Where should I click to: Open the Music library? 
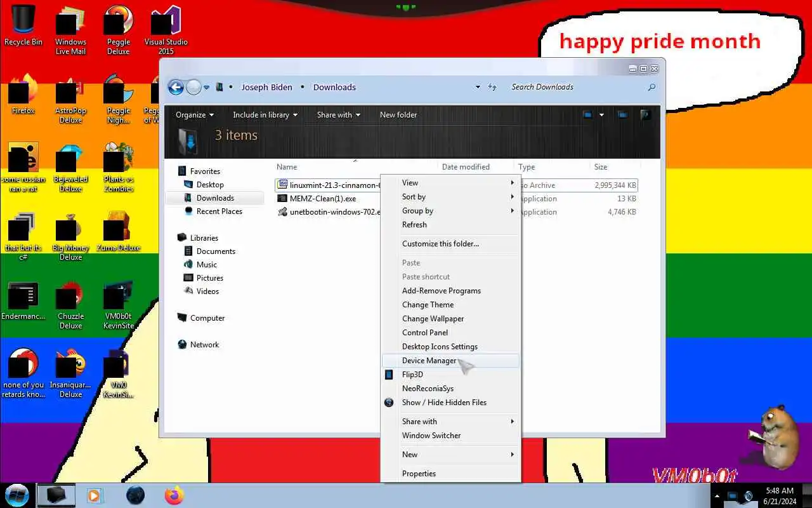point(207,265)
